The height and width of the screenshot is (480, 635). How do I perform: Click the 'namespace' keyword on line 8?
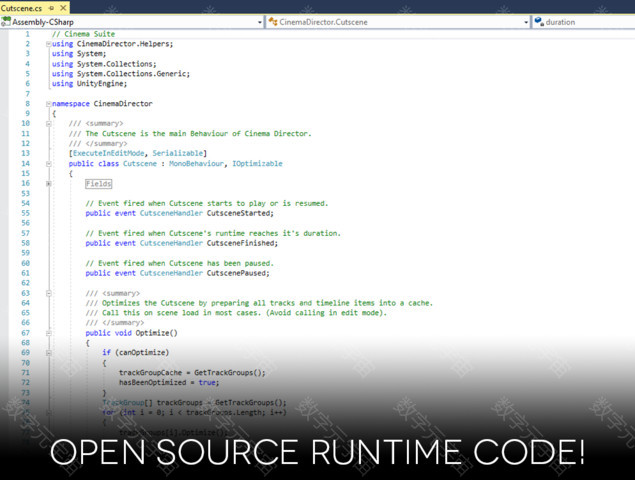click(x=71, y=104)
